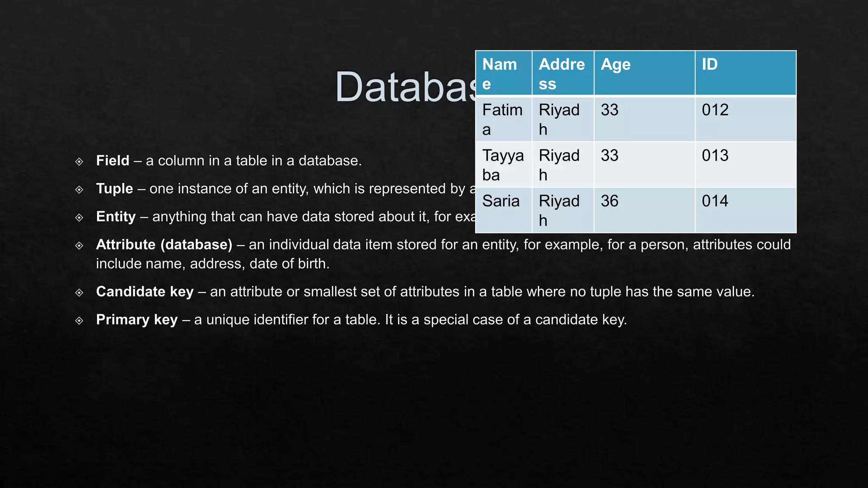Select the Age column header cell

click(645, 73)
